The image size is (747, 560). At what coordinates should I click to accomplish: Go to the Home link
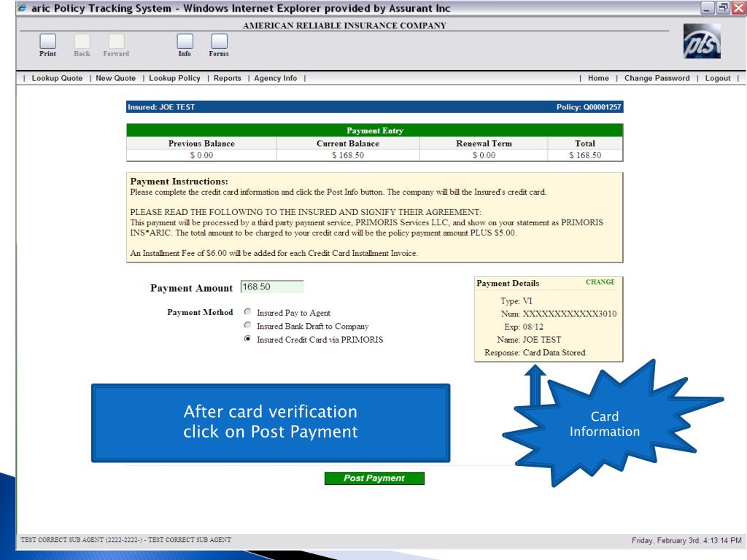point(598,78)
